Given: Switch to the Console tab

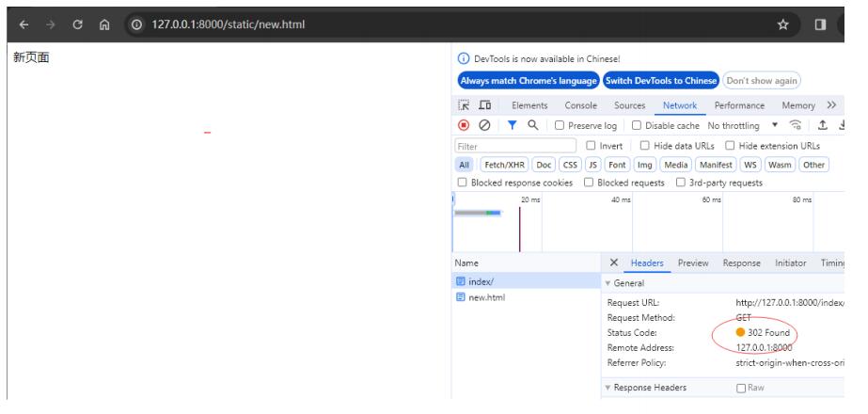Looking at the screenshot, I should (x=580, y=106).
